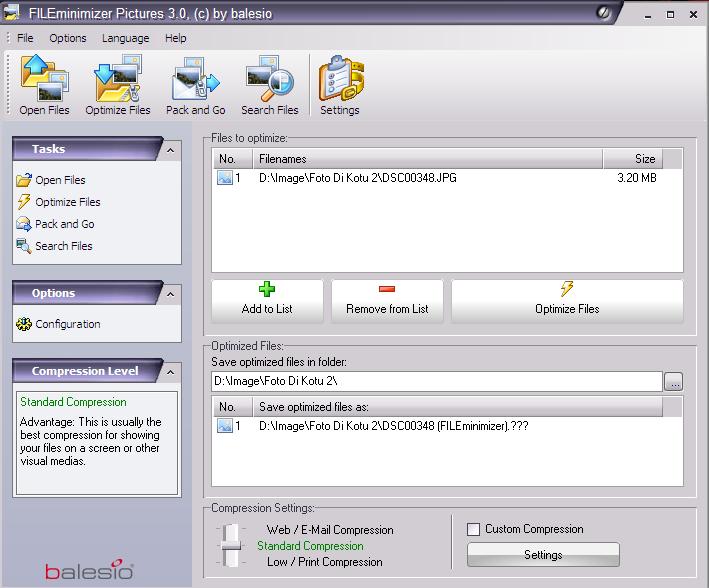This screenshot has height=588, width=709.
Task: Click the Optimize Files link in Tasks
Action: (x=68, y=202)
